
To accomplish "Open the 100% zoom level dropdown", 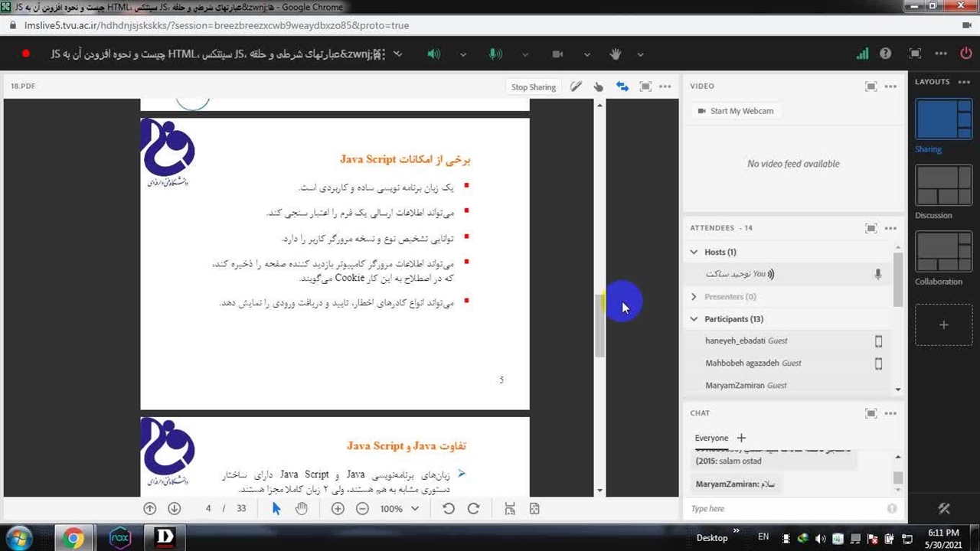I will point(400,509).
